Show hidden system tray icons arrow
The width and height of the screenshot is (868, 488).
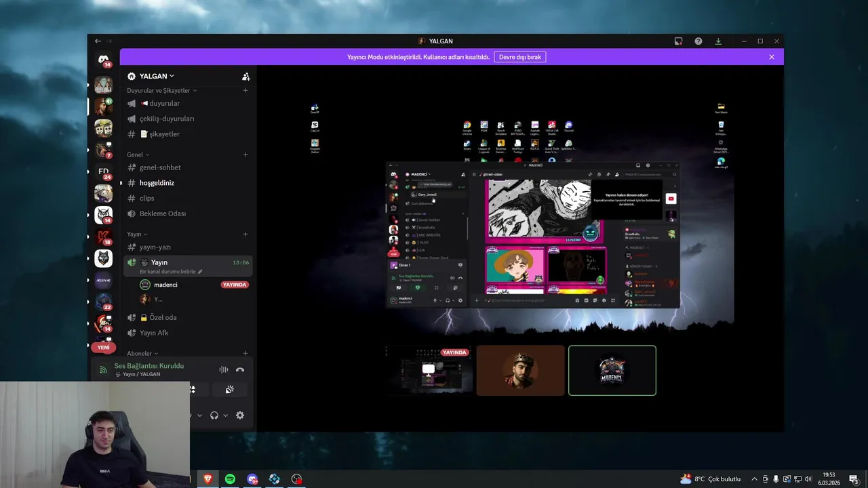(x=754, y=479)
